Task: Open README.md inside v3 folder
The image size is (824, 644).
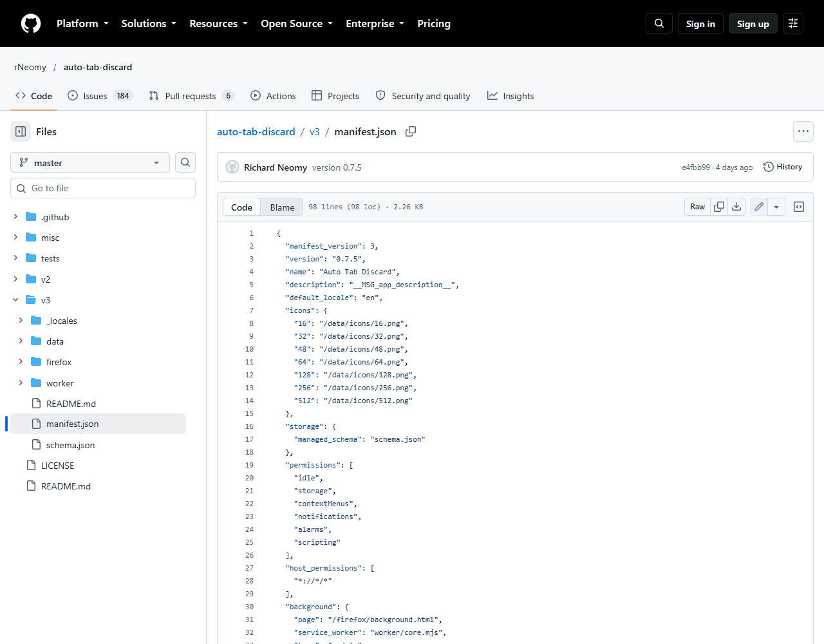Action: tap(71, 403)
